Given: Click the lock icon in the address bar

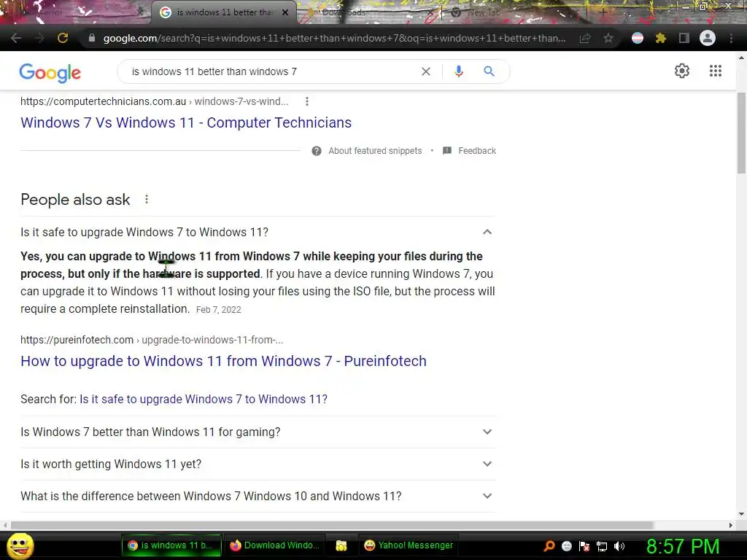Looking at the screenshot, I should click(x=92, y=38).
